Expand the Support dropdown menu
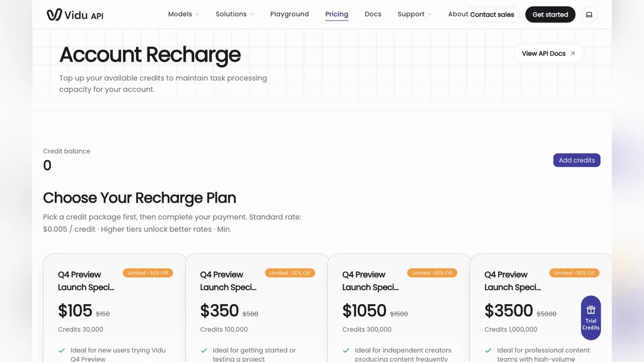 pyautogui.click(x=415, y=14)
